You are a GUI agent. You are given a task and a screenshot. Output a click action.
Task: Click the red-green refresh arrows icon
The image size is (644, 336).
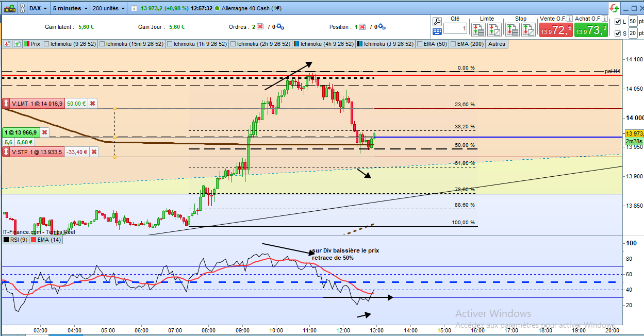click(x=614, y=8)
